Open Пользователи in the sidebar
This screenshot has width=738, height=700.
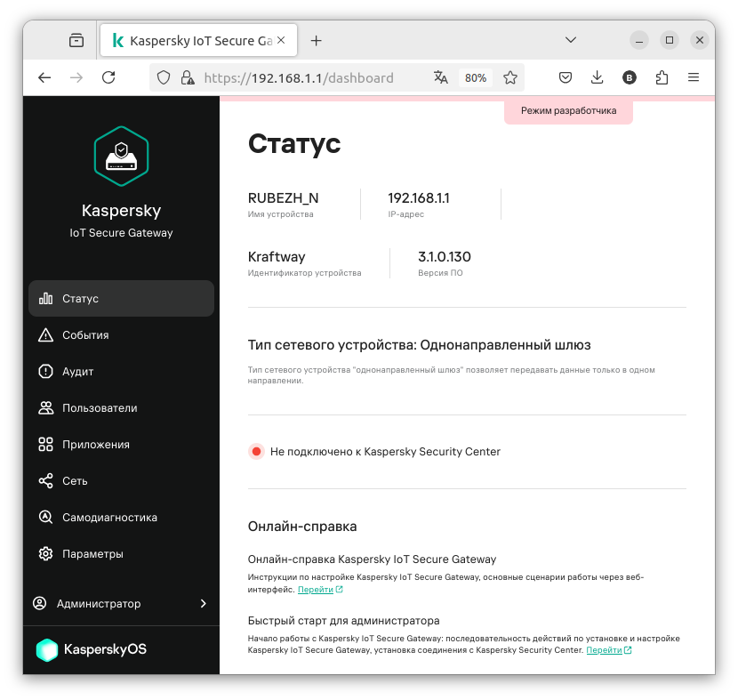pos(121,407)
